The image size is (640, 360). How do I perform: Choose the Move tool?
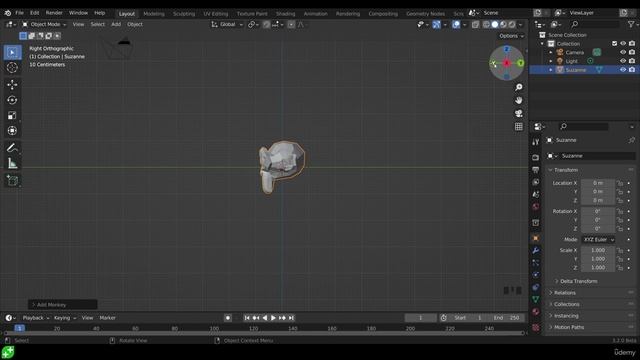(x=12, y=84)
